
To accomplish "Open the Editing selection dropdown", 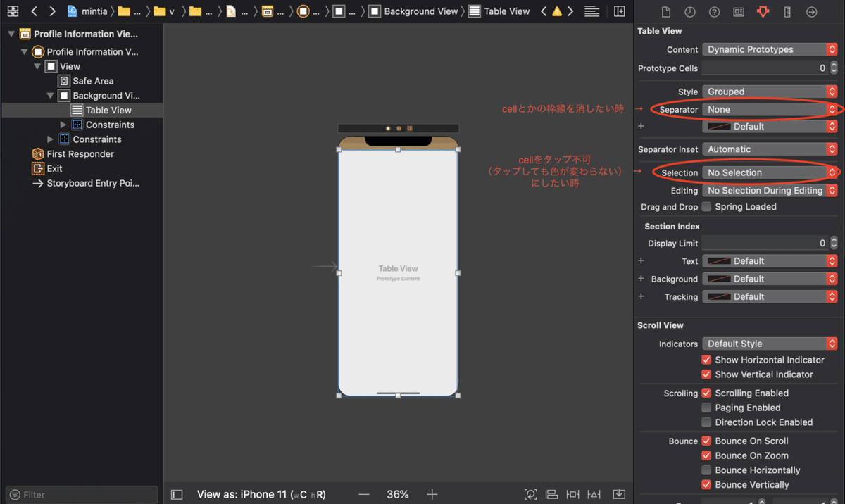I will tap(770, 191).
